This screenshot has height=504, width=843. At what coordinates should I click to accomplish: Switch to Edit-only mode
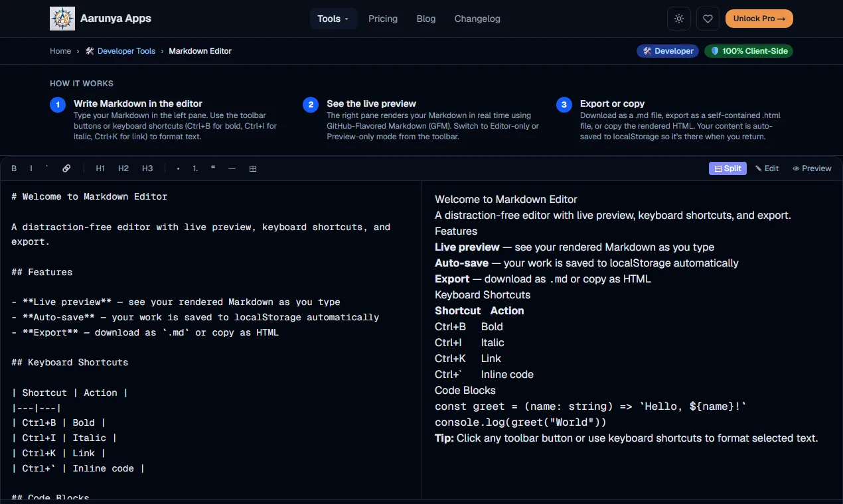[767, 168]
